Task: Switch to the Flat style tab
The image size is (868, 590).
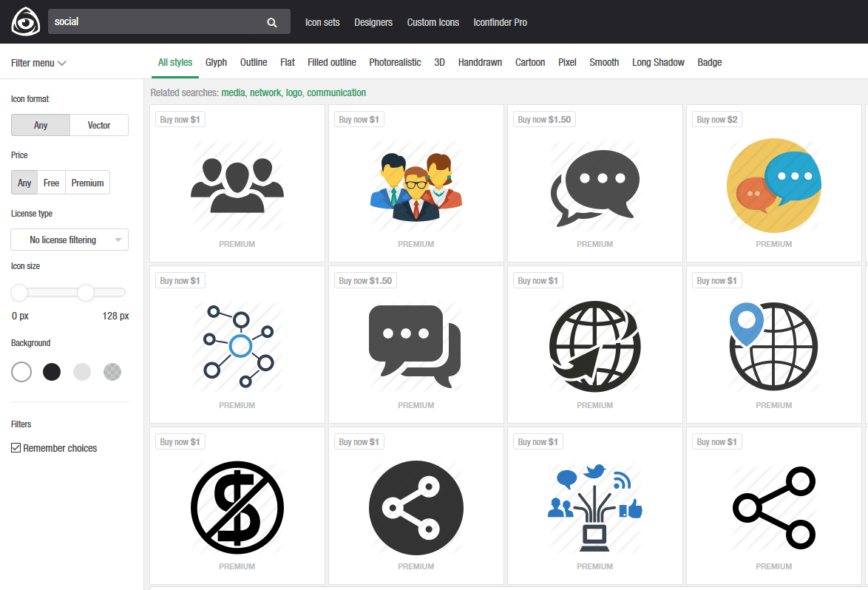Action: pos(288,62)
